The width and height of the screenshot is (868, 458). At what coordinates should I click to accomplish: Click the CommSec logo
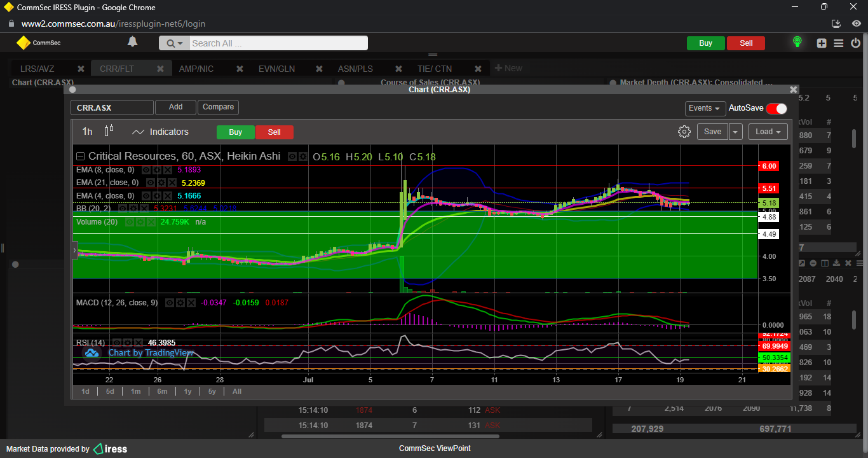click(38, 43)
